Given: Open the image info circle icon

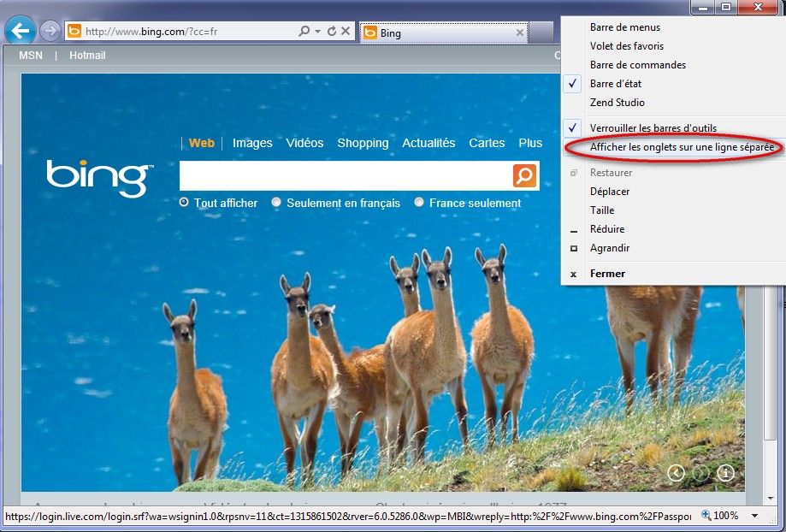Looking at the screenshot, I should [x=725, y=472].
